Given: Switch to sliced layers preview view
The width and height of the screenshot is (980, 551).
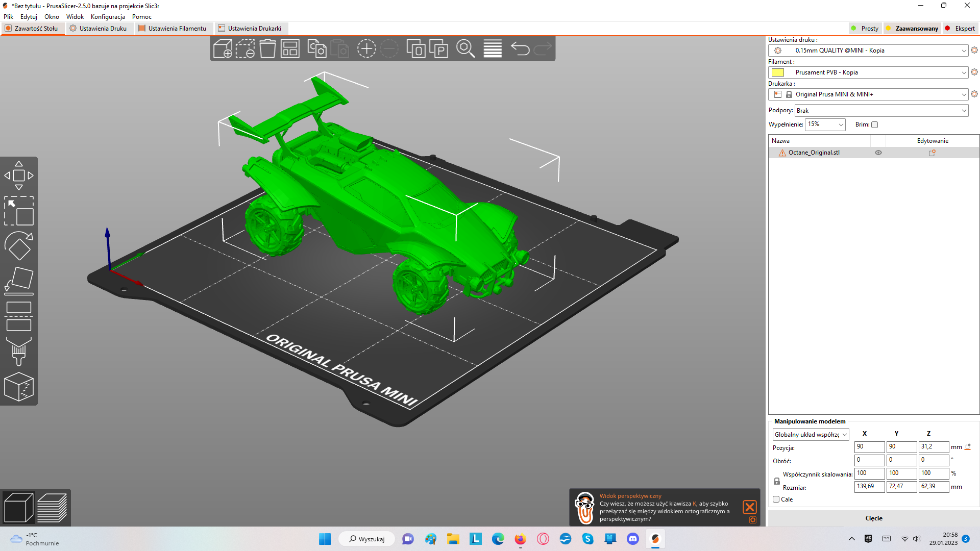Looking at the screenshot, I should click(x=52, y=508).
